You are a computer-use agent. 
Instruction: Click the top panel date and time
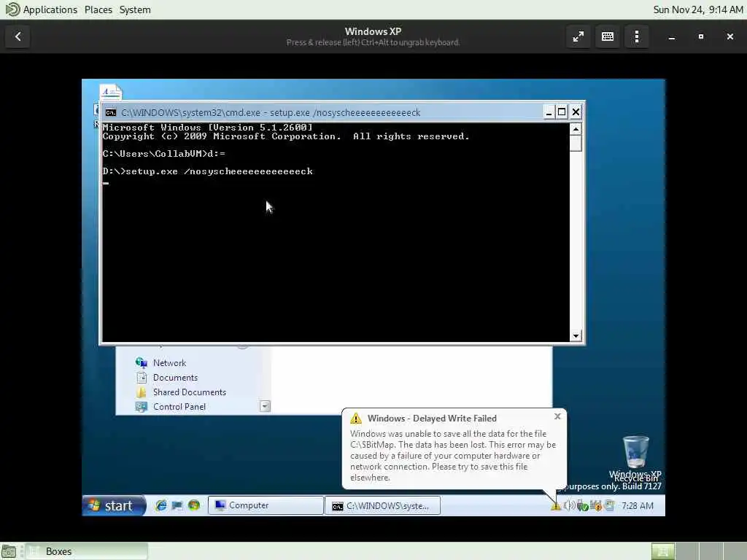697,9
